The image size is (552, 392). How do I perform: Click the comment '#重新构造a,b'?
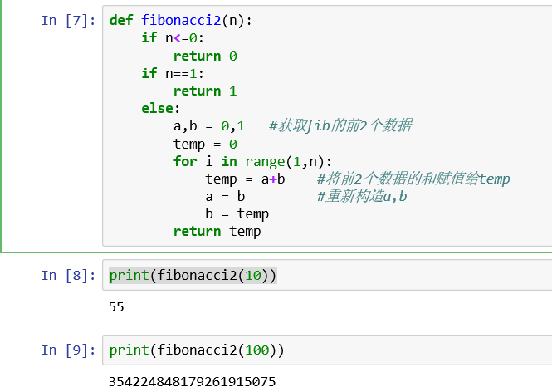click(361, 197)
